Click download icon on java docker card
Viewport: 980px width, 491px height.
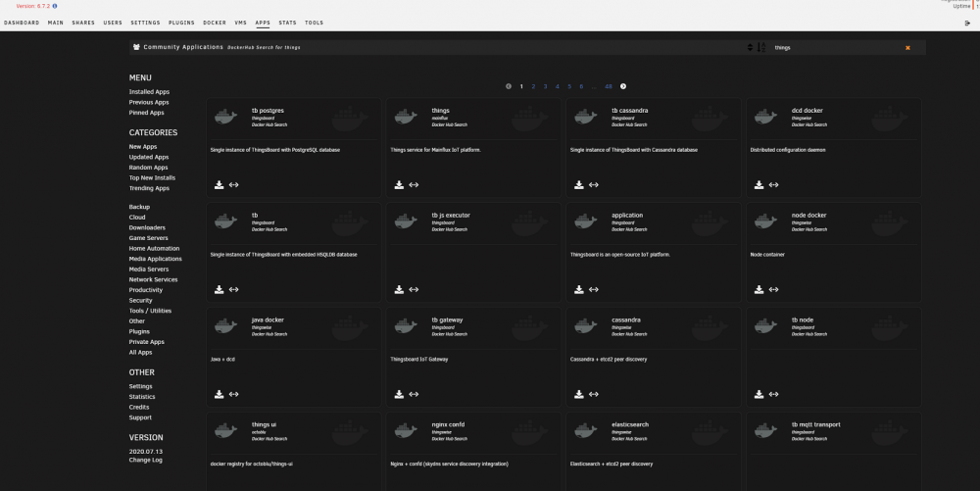click(x=220, y=394)
